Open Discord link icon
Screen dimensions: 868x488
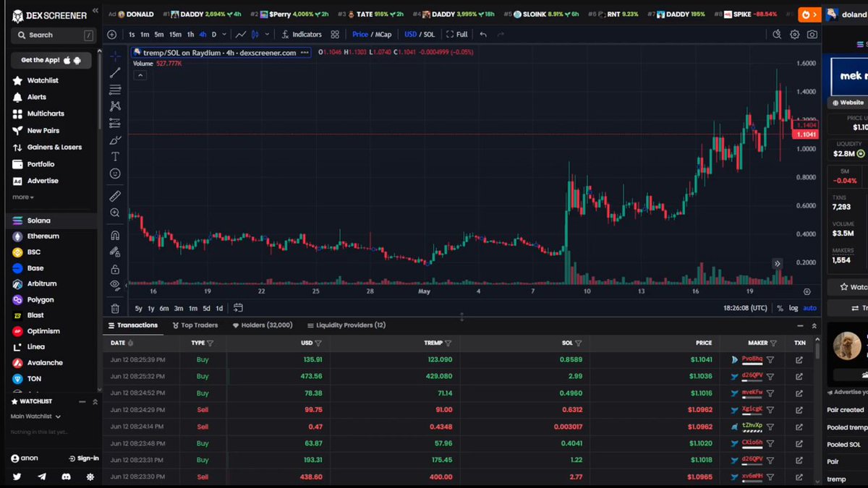[66, 477]
